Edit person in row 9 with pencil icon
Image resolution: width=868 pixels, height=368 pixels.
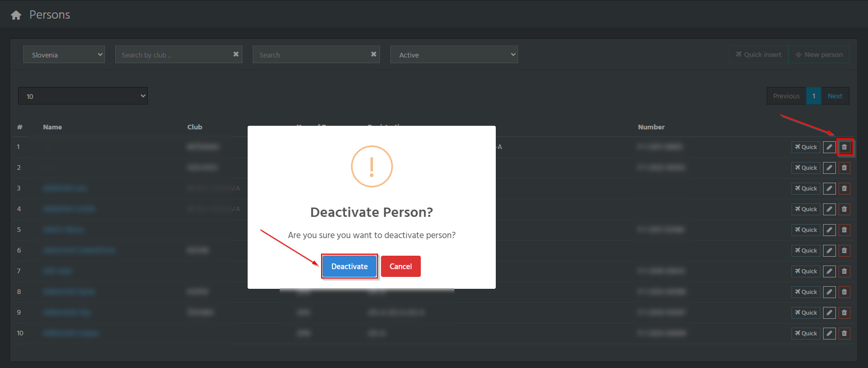click(829, 313)
